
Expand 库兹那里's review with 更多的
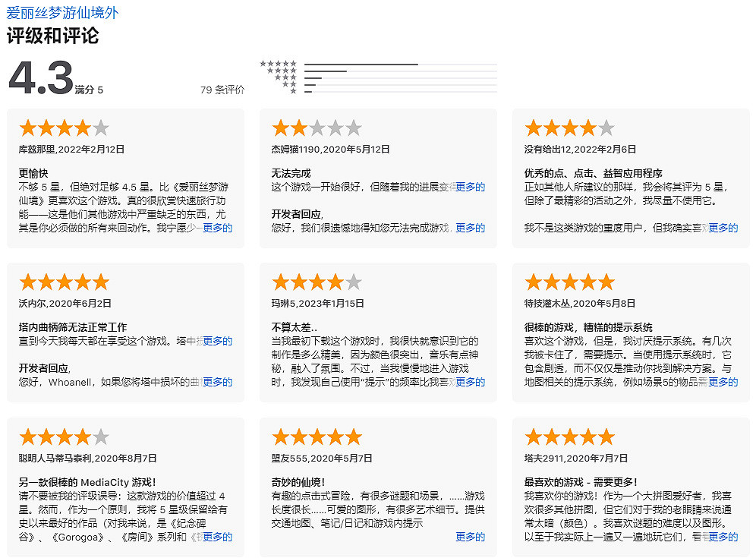click(x=218, y=227)
